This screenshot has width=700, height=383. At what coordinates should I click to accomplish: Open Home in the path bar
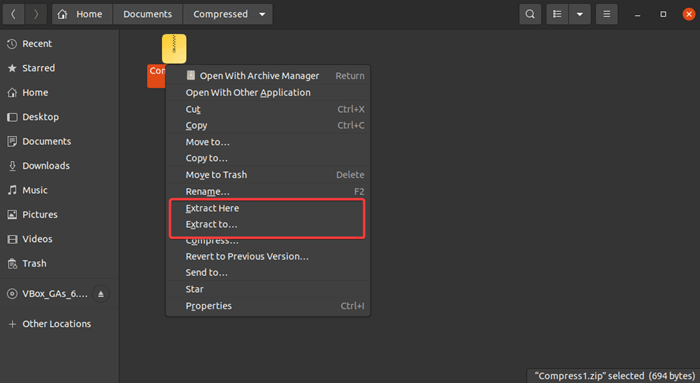tap(82, 14)
